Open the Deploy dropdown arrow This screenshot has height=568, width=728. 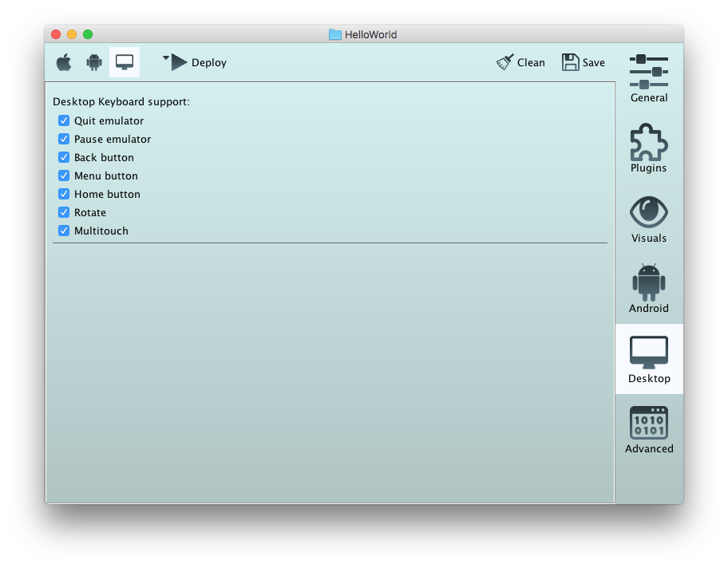[166, 58]
